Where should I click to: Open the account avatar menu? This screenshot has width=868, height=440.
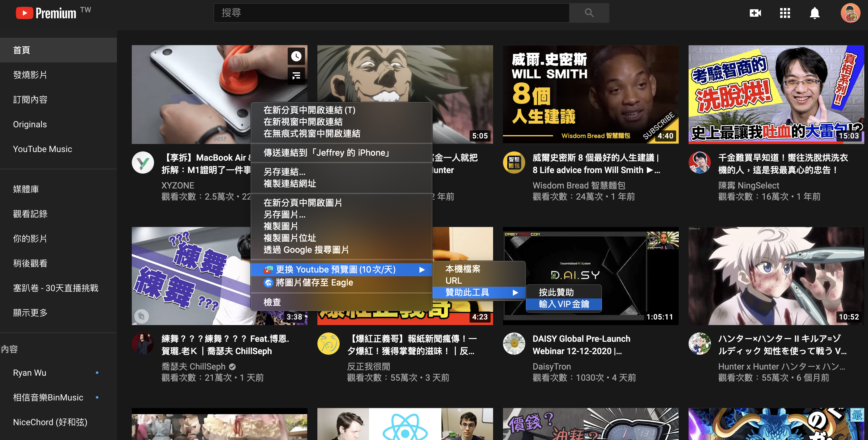(850, 13)
